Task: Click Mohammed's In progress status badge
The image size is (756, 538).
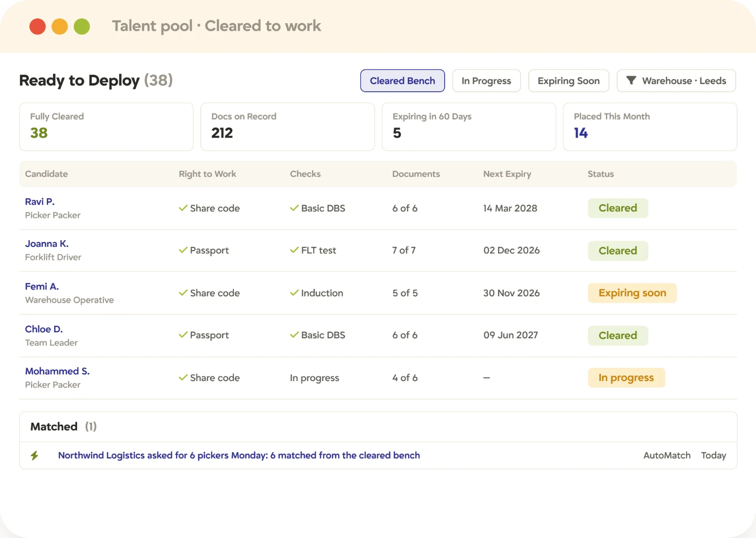Action: pos(627,378)
